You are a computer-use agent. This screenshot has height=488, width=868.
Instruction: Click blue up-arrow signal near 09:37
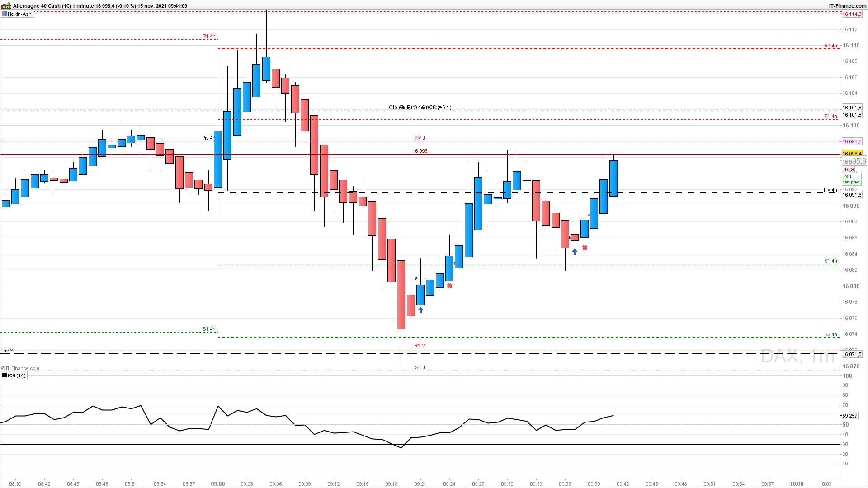click(575, 252)
